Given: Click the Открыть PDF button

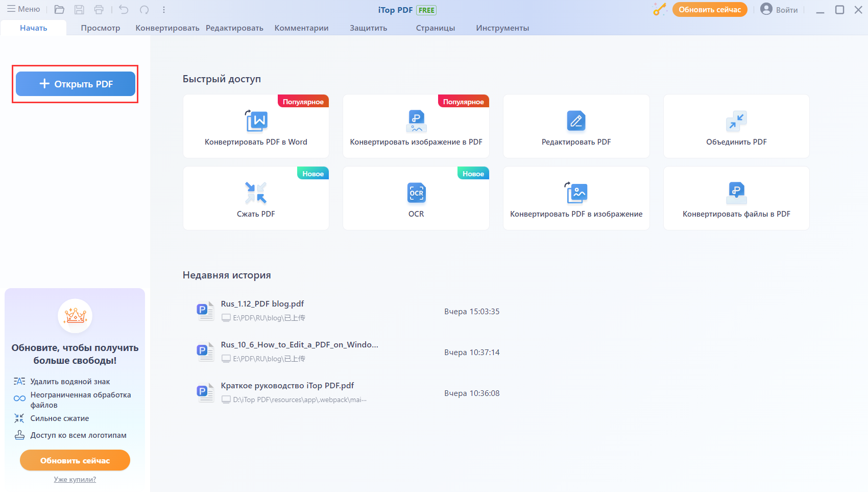Looking at the screenshot, I should [76, 84].
